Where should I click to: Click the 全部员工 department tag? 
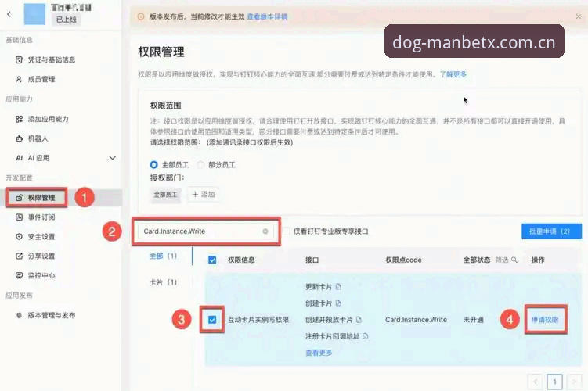click(x=165, y=195)
